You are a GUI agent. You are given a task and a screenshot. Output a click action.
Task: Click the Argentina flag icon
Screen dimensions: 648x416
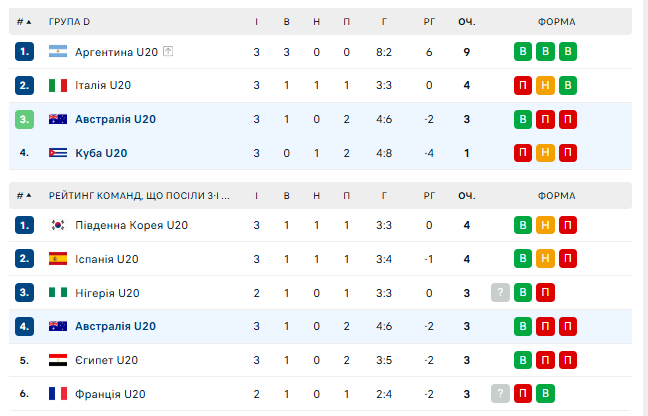click(57, 52)
